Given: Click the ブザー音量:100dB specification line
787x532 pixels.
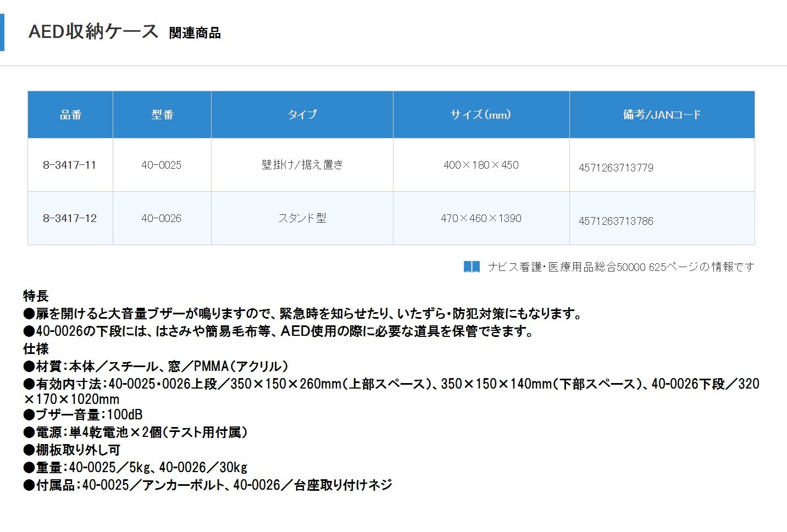Looking at the screenshot, I should (84, 415).
